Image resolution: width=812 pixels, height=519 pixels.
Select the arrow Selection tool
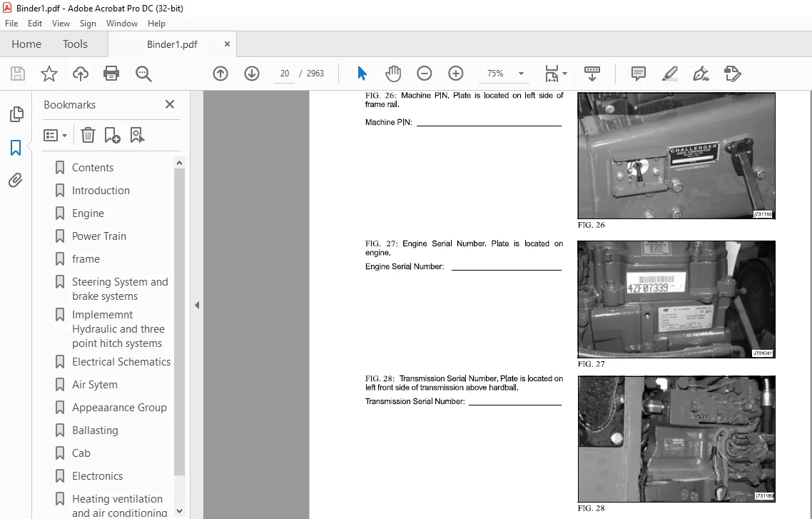pos(362,74)
